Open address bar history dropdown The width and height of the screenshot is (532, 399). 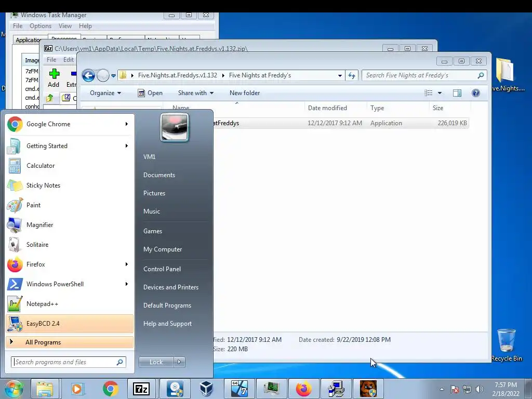340,75
